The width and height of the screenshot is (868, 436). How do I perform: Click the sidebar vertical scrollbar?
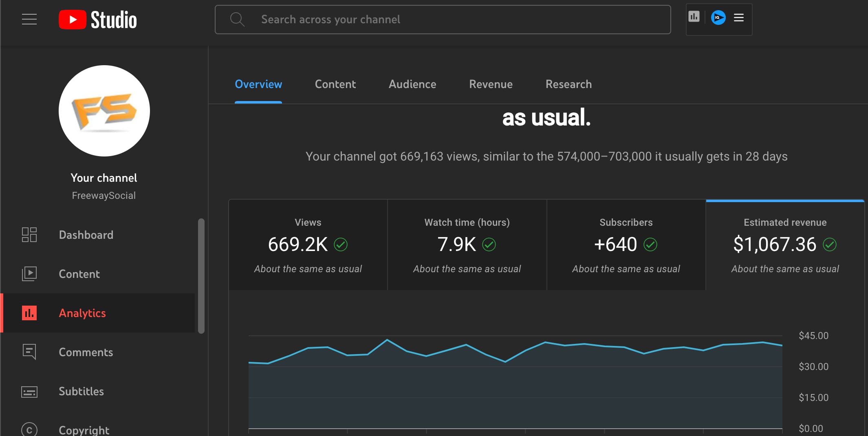tap(201, 276)
